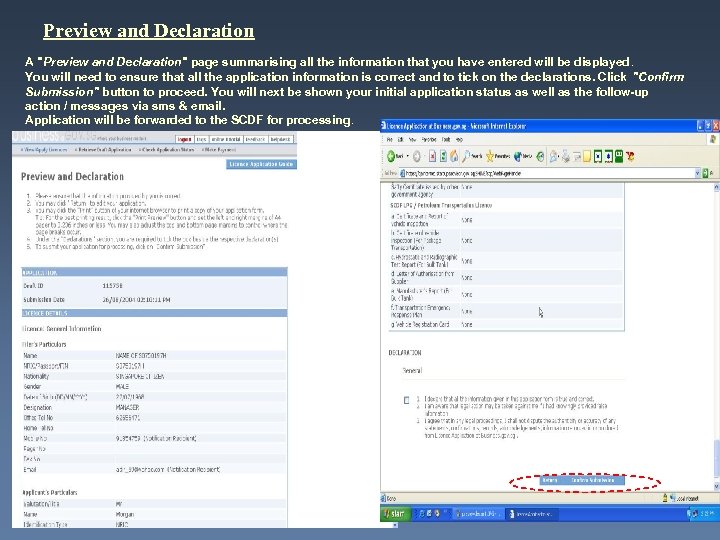Viewport: 720px width, 540px height.
Task: Open the Mail icon dropdown arrow
Action: click(x=559, y=157)
